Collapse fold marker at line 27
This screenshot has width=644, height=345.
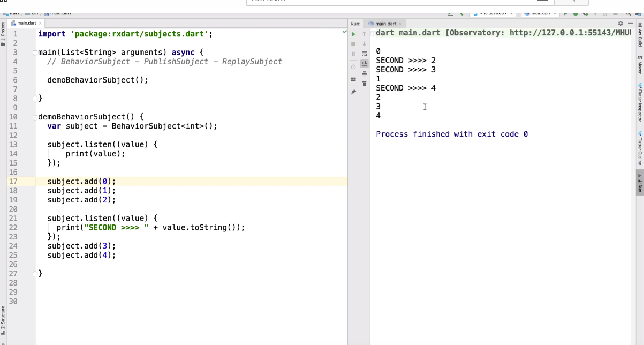[35, 274]
